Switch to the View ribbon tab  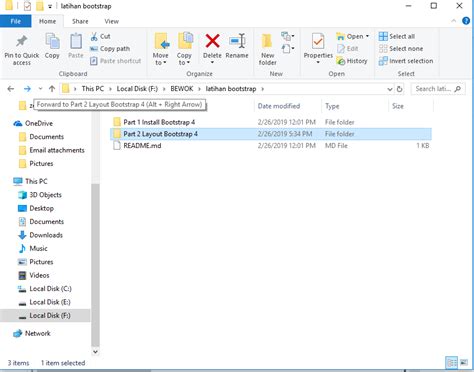point(111,21)
